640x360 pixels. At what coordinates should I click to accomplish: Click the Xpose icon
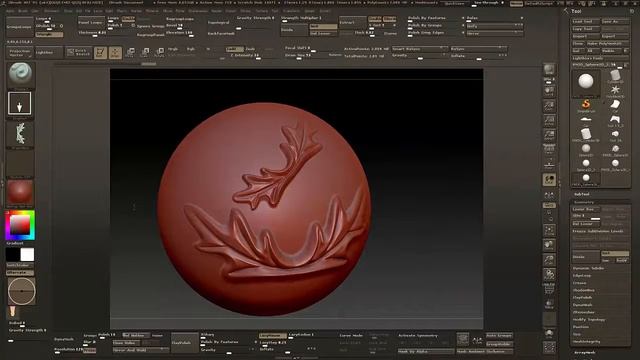click(x=549, y=347)
